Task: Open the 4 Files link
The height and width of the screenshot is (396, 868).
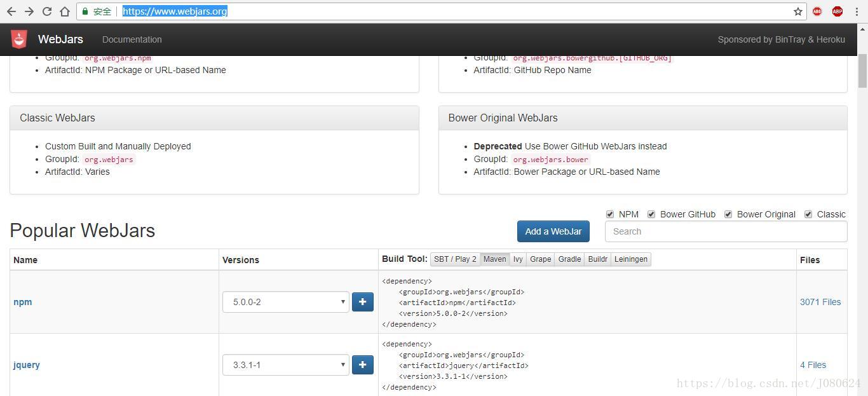Action: (813, 365)
